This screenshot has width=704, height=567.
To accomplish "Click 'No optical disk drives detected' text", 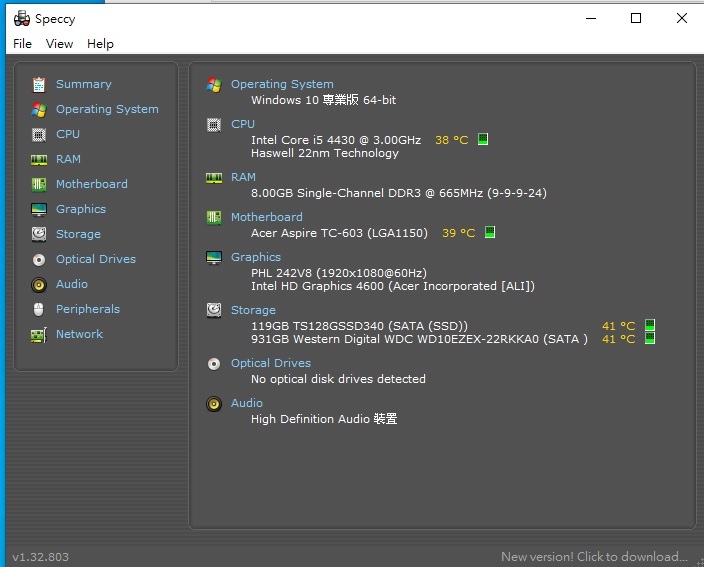I will 338,379.
